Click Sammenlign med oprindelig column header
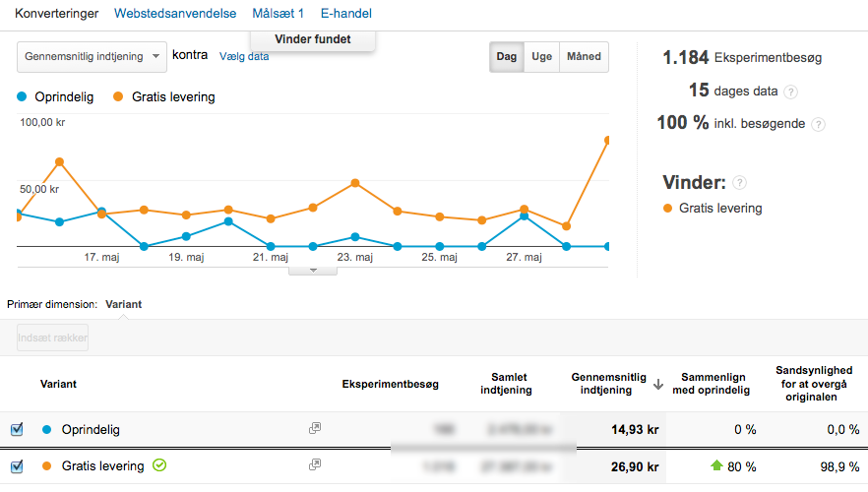 [712, 384]
